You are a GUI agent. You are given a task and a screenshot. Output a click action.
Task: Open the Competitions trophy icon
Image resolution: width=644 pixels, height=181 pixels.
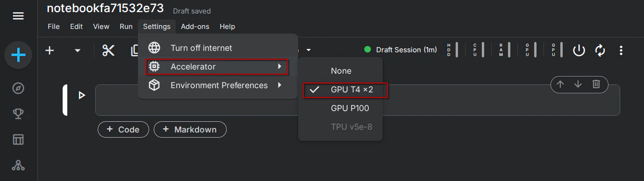(18, 114)
